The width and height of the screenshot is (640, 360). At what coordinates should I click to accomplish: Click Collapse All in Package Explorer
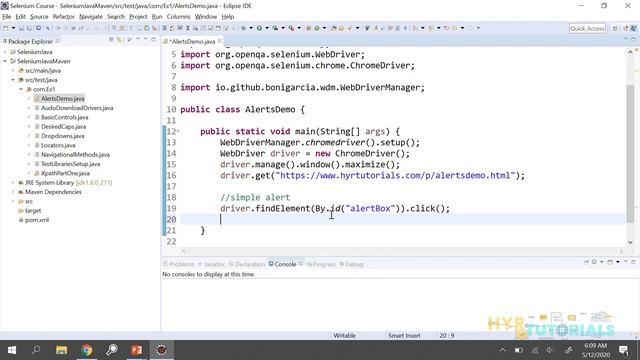(x=111, y=40)
